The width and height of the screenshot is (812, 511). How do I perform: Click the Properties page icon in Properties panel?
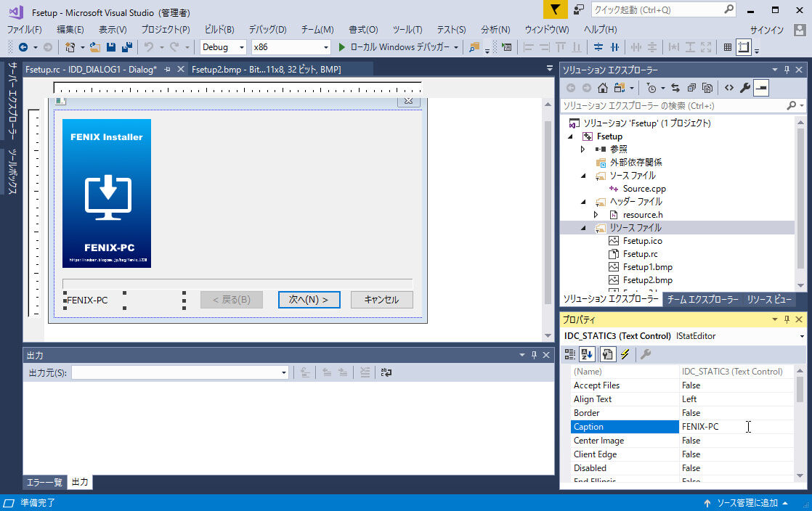coord(607,354)
